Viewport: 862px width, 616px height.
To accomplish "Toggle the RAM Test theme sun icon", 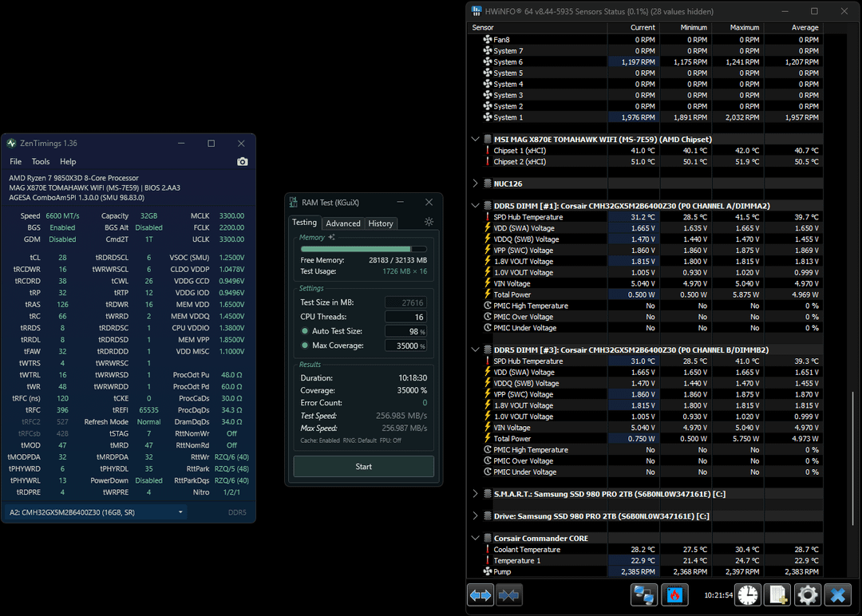I will [429, 223].
